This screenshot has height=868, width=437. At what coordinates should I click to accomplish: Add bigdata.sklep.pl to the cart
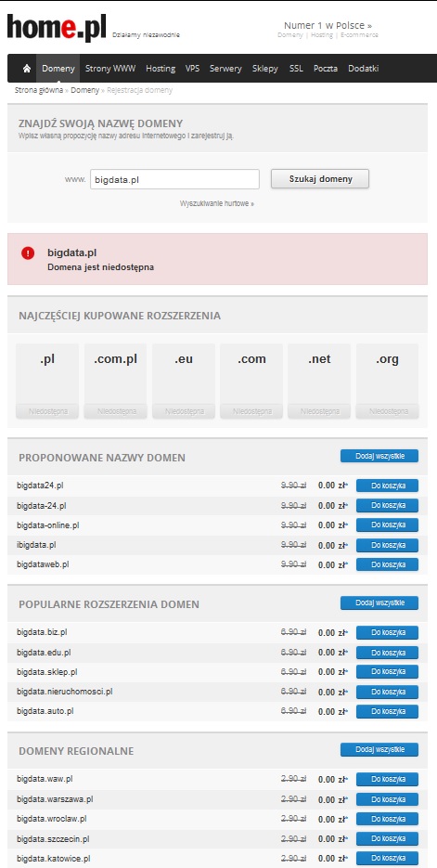point(387,672)
